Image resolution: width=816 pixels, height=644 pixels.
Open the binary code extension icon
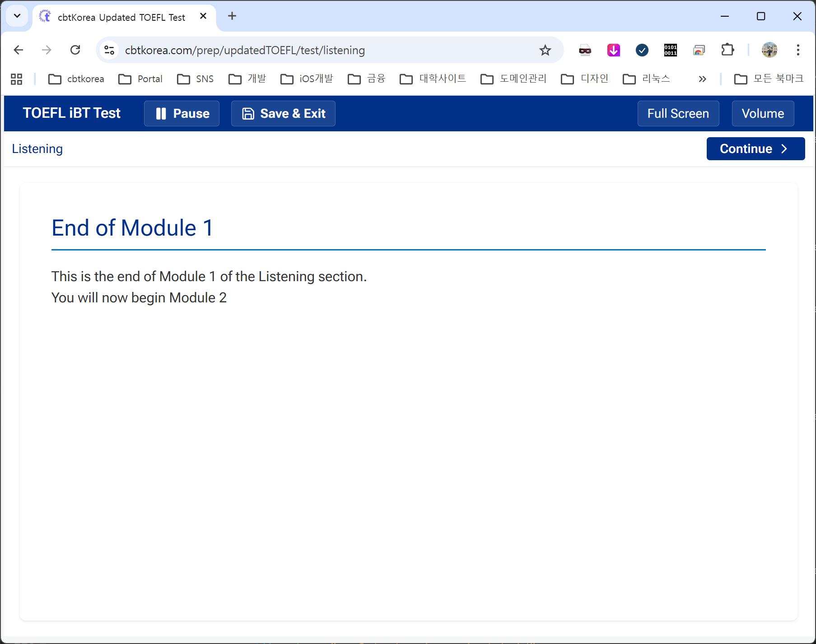click(x=670, y=50)
